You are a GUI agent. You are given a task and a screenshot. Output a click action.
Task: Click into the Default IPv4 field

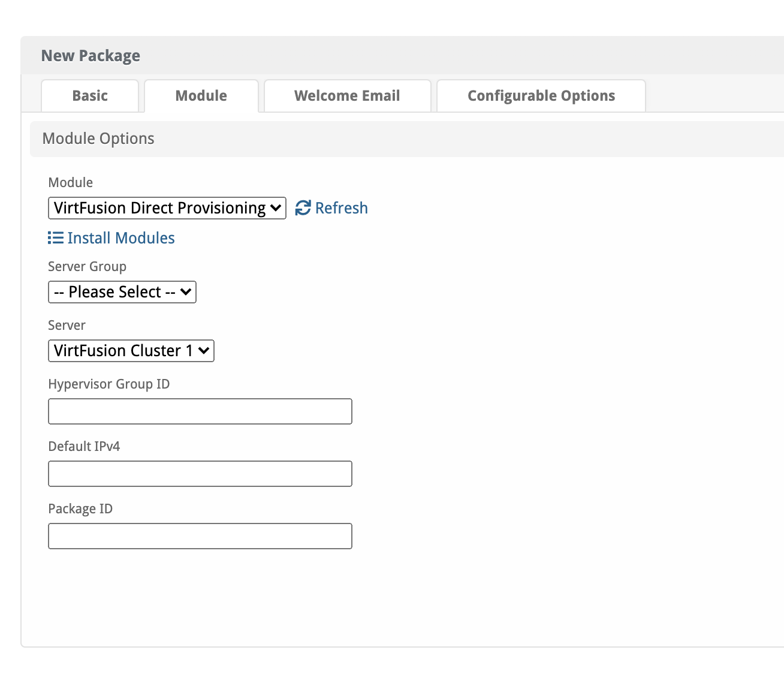pyautogui.click(x=200, y=474)
